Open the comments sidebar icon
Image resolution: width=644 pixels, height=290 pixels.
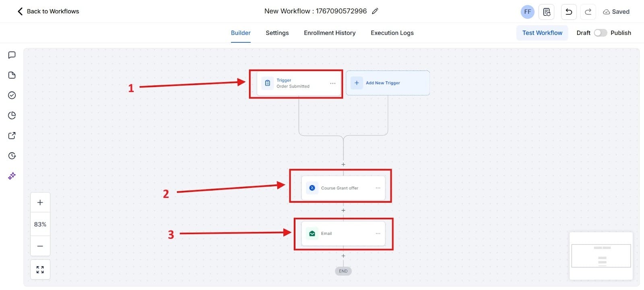[x=12, y=55]
